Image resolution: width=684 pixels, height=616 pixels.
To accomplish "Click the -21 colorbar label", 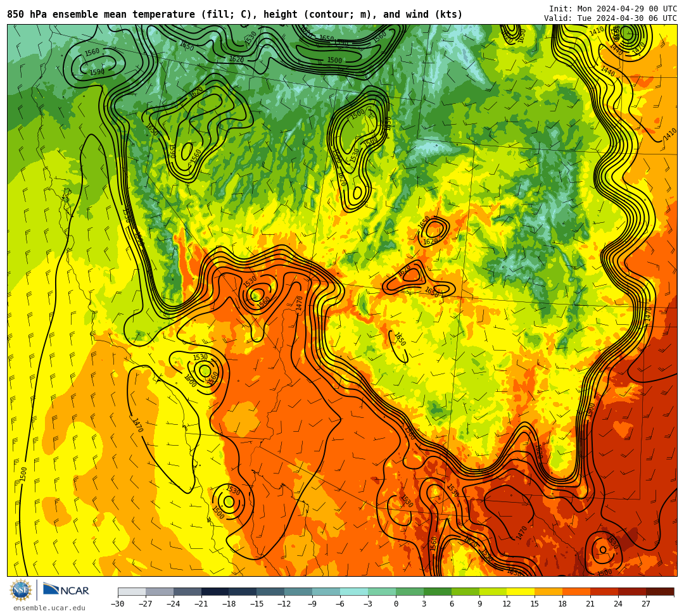I will click(x=201, y=604).
